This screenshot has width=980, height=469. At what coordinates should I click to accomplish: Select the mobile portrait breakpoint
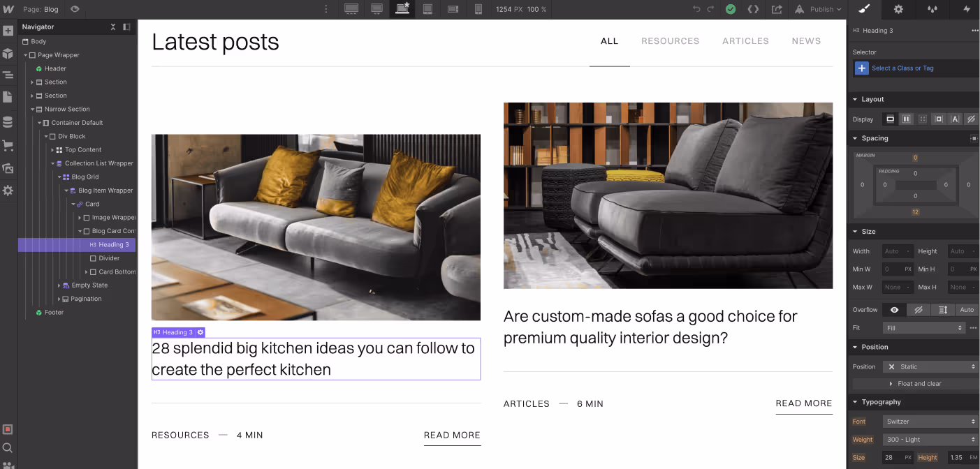tap(478, 9)
